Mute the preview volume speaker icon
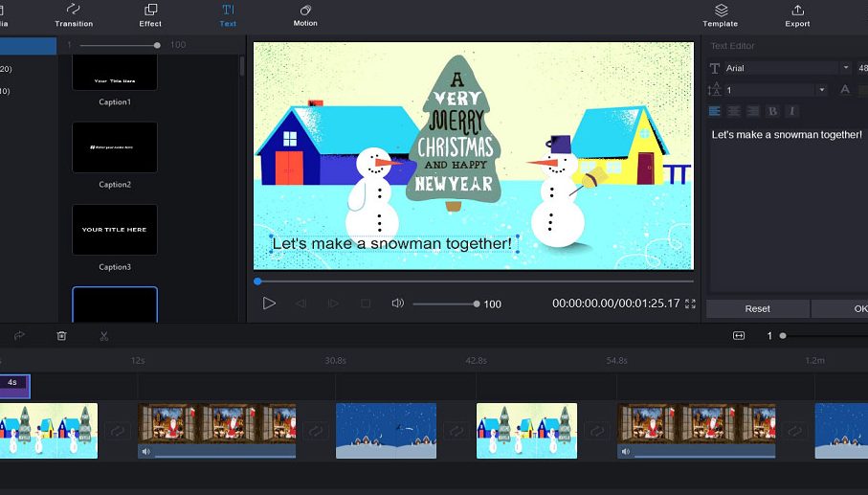The width and height of the screenshot is (868, 495). [x=397, y=304]
